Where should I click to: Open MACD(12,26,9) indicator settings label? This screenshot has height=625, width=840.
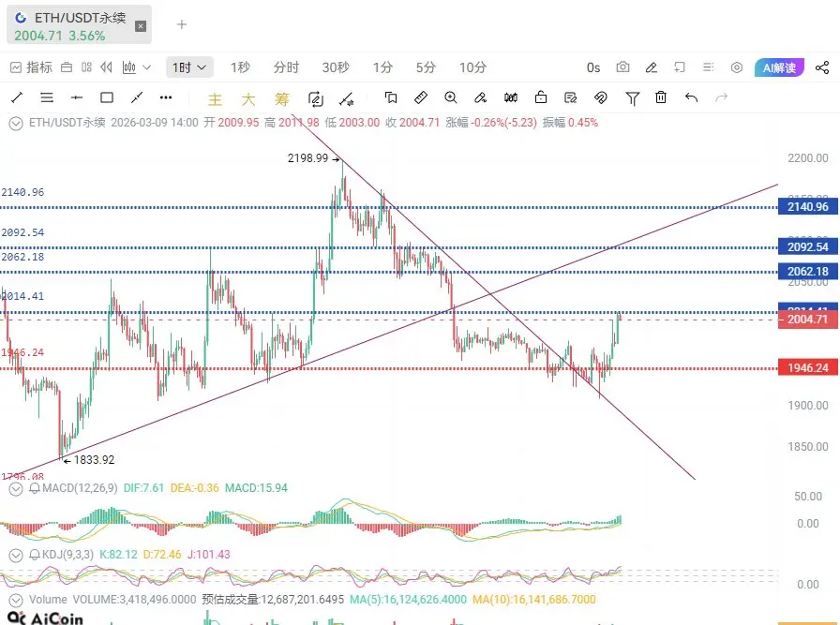80,488
